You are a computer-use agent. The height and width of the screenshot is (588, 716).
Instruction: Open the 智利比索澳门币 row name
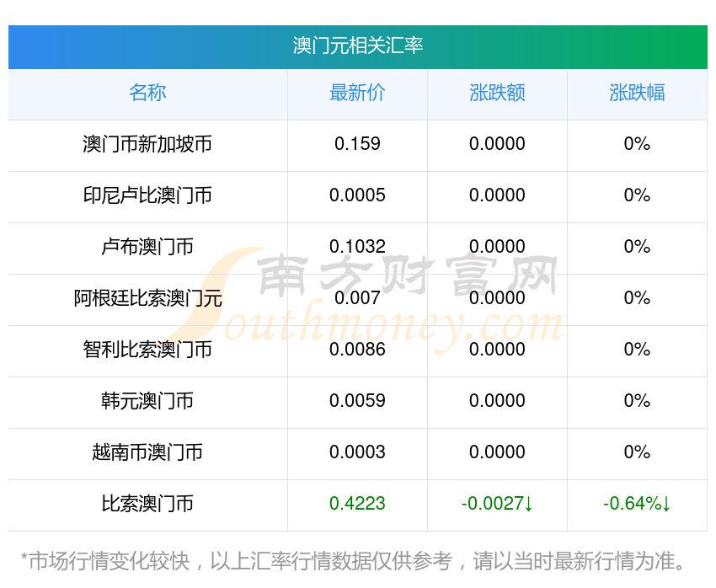click(148, 350)
